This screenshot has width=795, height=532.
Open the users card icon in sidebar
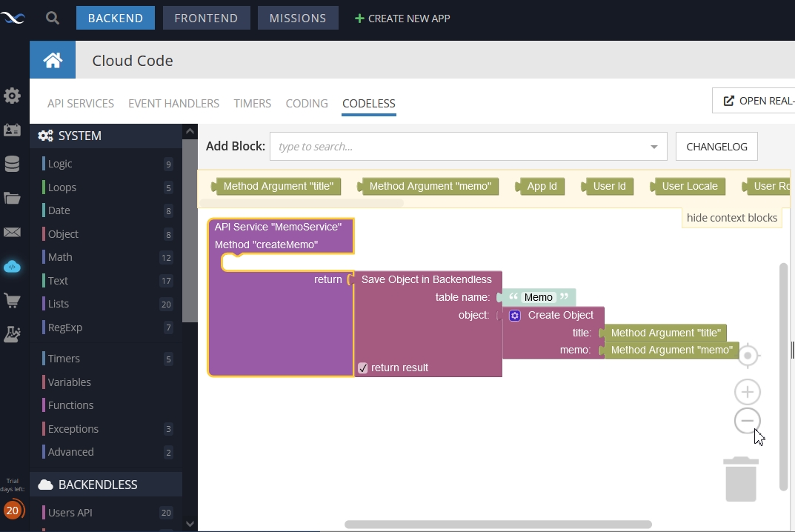(12, 130)
